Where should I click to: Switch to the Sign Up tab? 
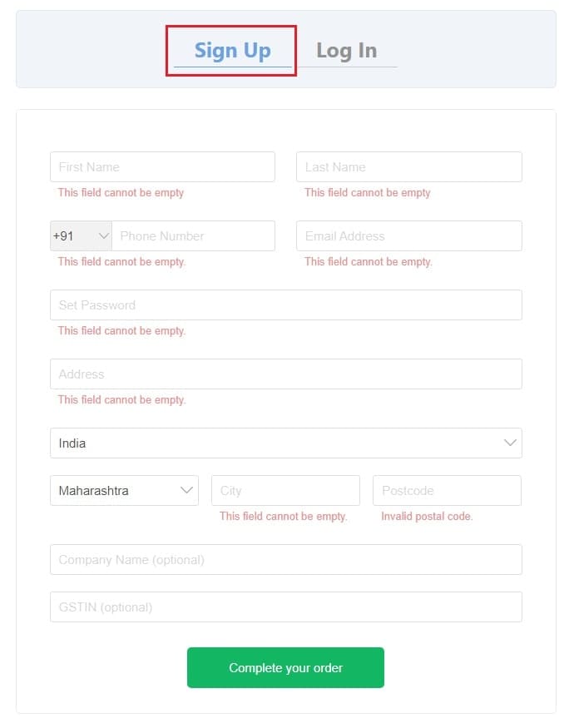pyautogui.click(x=232, y=51)
